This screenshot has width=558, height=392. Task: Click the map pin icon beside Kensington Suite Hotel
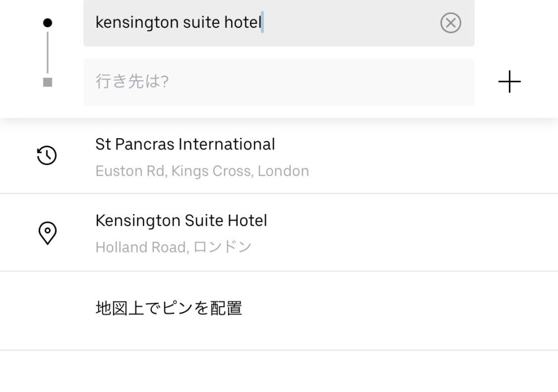[x=47, y=233]
